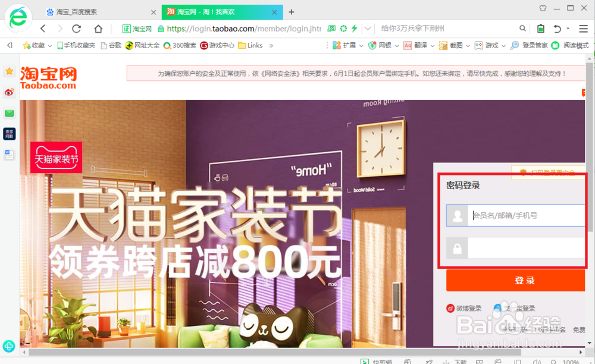Open 登录管家 login manager
This screenshot has width=595, height=364.
[531, 45]
